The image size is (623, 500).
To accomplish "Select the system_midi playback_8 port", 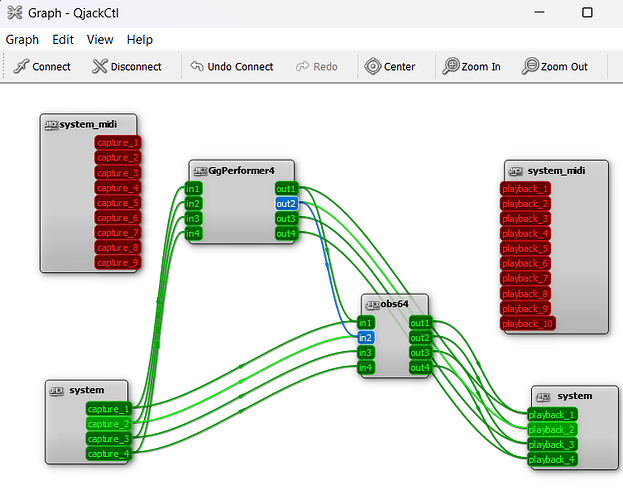I will (525, 294).
